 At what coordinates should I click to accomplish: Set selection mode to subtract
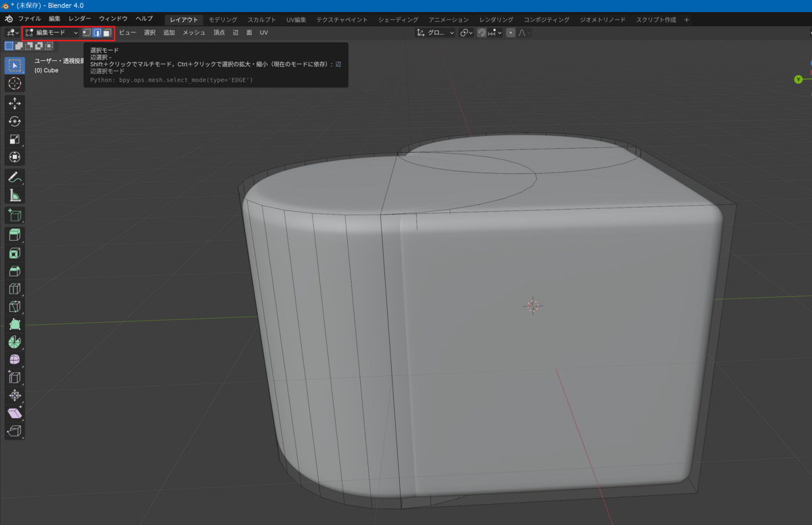[29, 46]
